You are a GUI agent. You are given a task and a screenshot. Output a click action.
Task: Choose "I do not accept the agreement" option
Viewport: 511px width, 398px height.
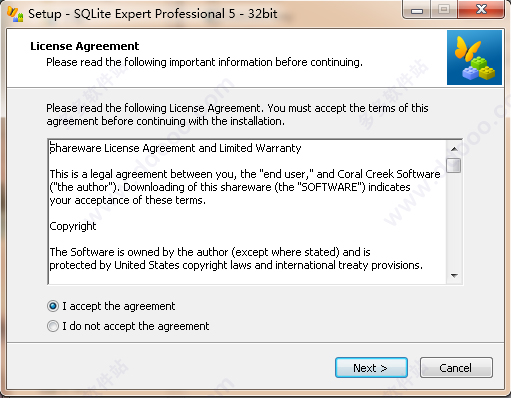(x=53, y=326)
